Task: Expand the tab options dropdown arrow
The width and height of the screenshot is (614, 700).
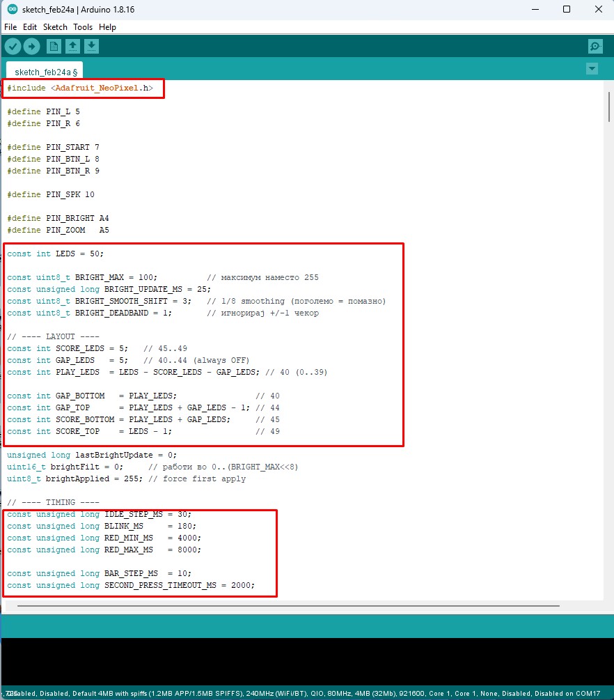Action: pos(592,68)
